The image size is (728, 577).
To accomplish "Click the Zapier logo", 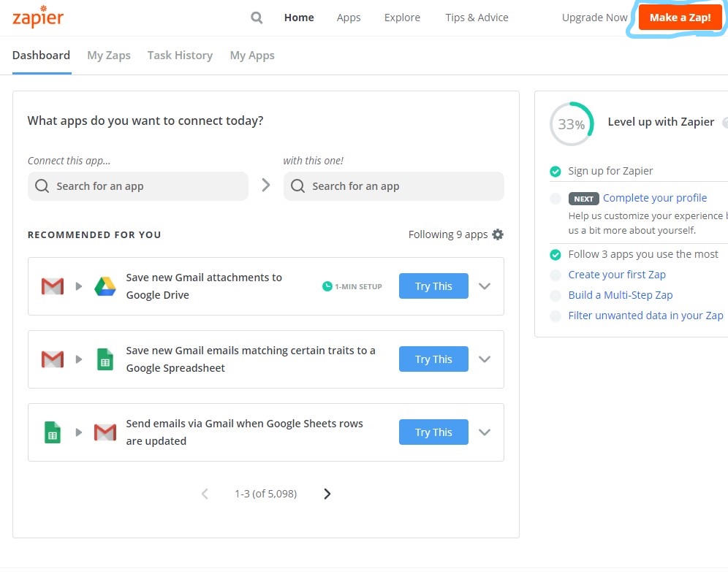I will click(37, 17).
